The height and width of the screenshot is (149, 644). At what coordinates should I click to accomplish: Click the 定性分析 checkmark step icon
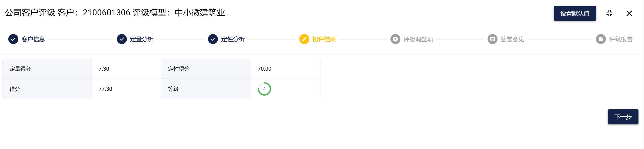pos(213,39)
